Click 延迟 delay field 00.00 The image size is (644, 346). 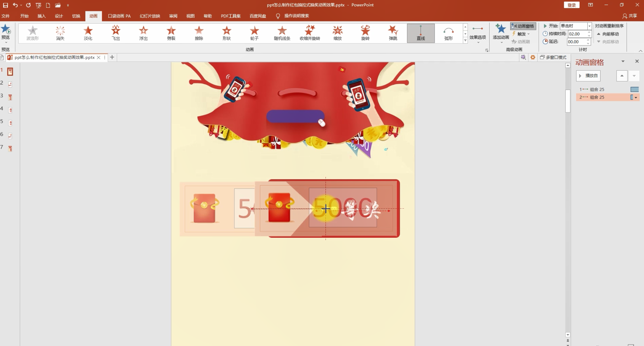[x=576, y=42]
